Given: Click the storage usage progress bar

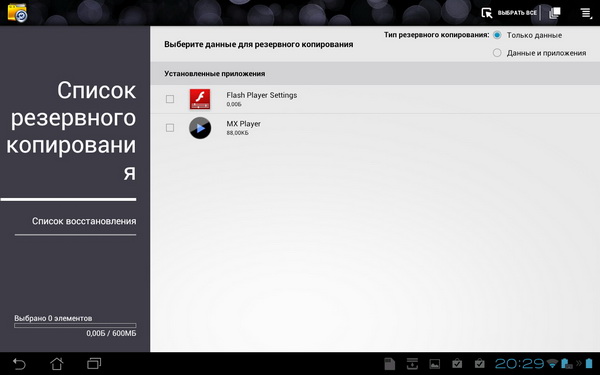Looking at the screenshot, I should coord(75,326).
